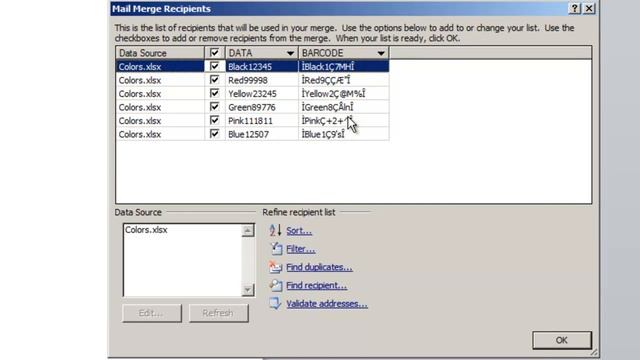Click the barcode cell in the Blue12507 row
The width and height of the screenshot is (640, 360).
point(344,134)
